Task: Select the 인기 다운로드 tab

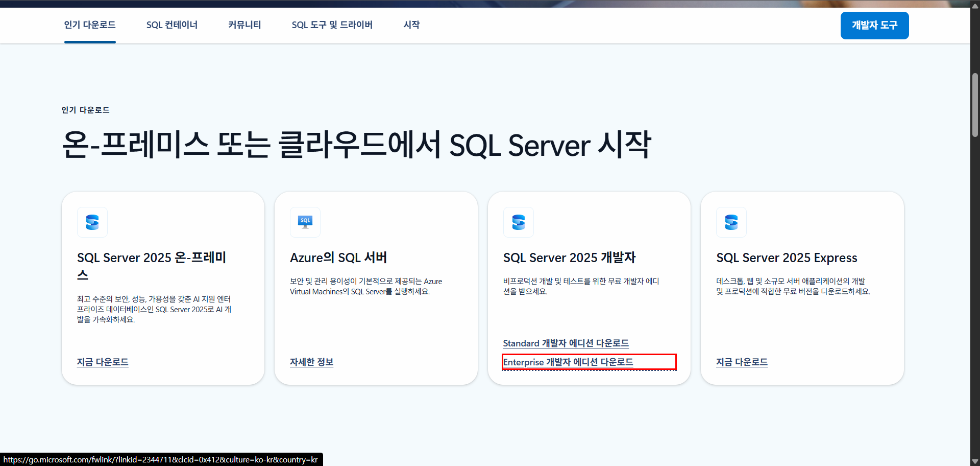Action: pyautogui.click(x=90, y=25)
